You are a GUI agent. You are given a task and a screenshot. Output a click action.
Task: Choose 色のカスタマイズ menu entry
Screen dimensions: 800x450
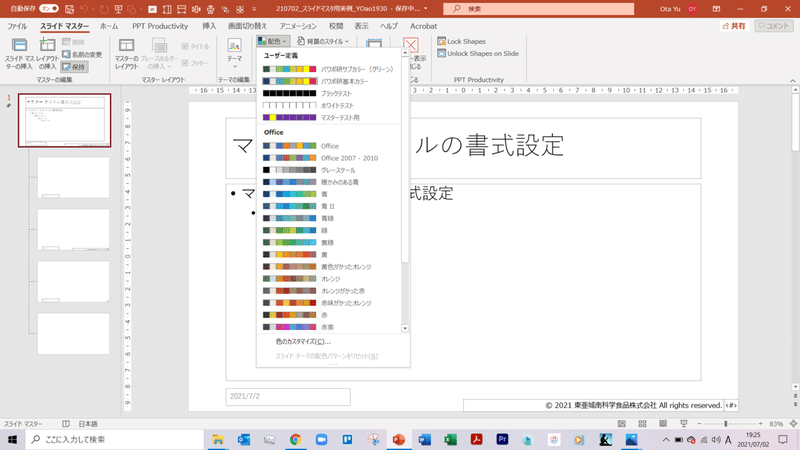pyautogui.click(x=303, y=341)
